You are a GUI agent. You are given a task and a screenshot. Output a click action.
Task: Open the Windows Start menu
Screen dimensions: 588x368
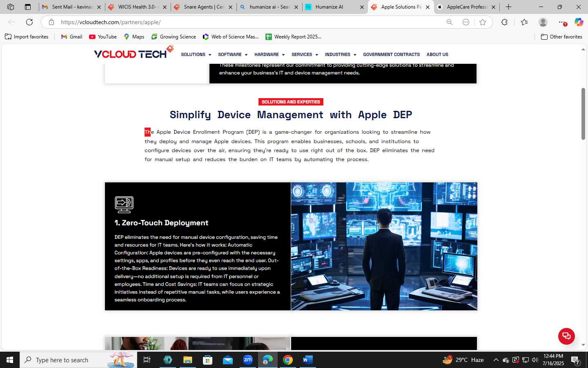(x=10, y=360)
